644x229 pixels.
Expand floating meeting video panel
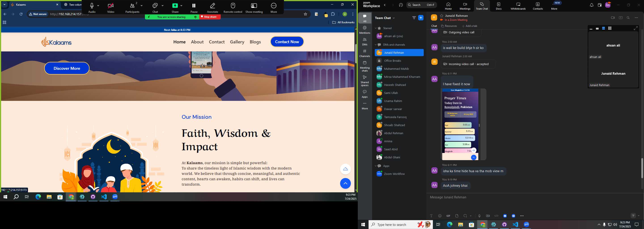tap(636, 28)
